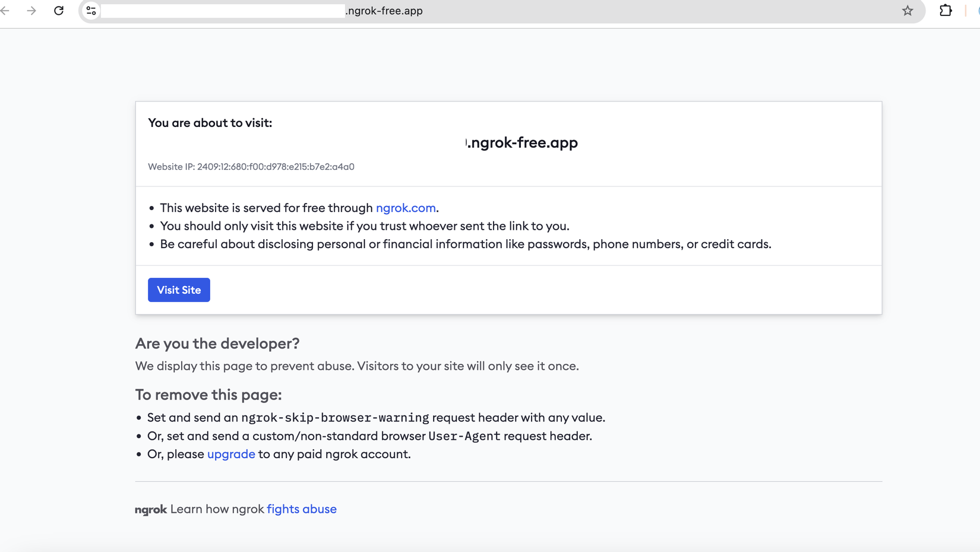Click the "You are about to visit:" label

210,123
